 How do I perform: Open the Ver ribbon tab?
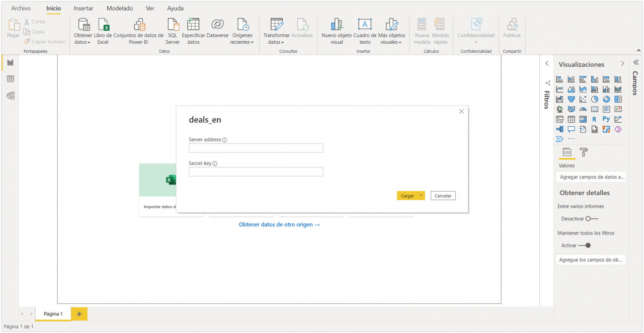(150, 8)
